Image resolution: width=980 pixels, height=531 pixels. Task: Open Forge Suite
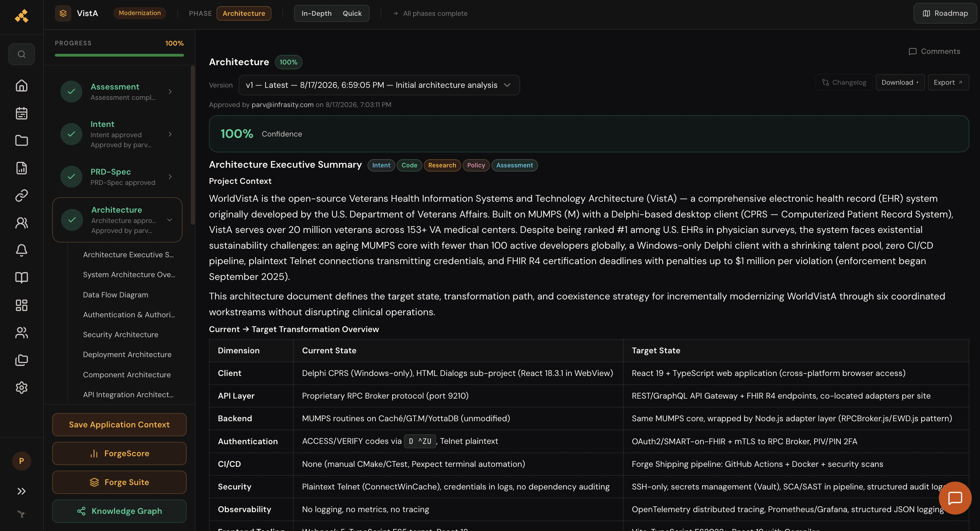(x=119, y=483)
